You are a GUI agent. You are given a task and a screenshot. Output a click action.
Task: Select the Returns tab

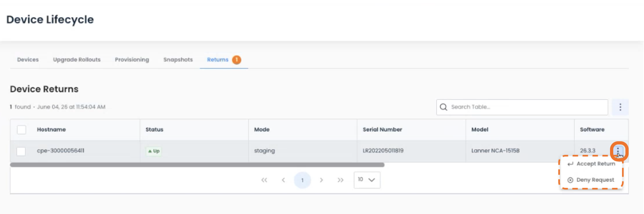coord(218,60)
